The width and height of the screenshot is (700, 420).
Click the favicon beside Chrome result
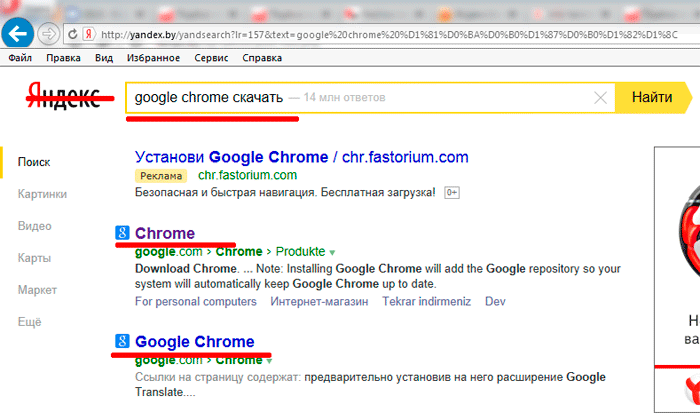(x=122, y=233)
